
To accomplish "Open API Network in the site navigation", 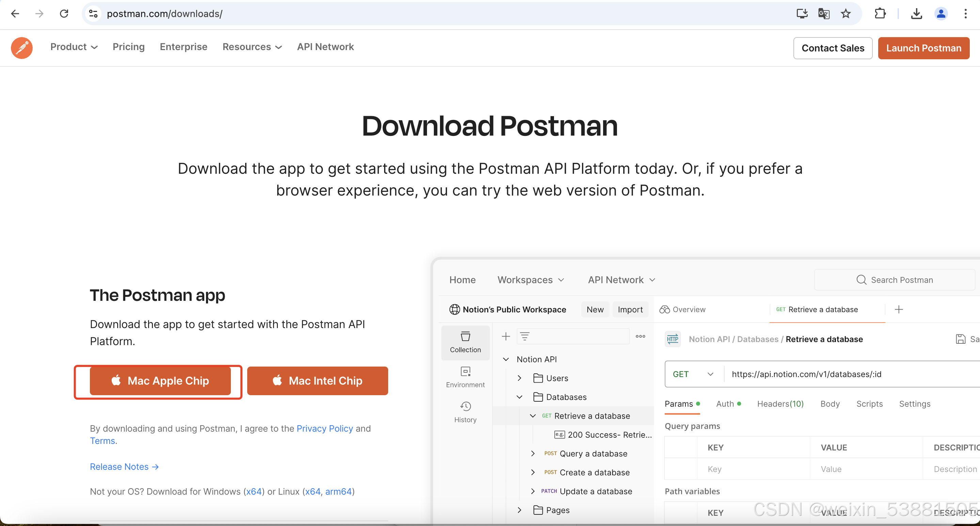I will pos(325,47).
